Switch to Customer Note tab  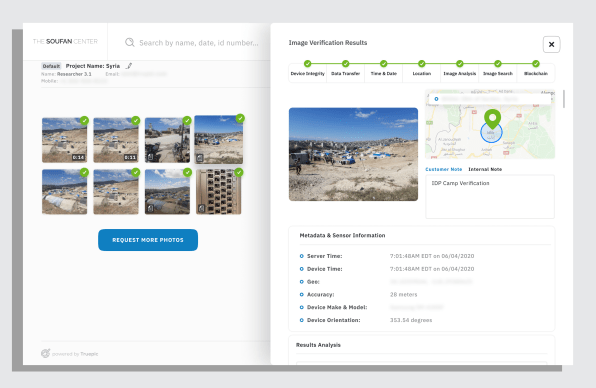tap(444, 169)
